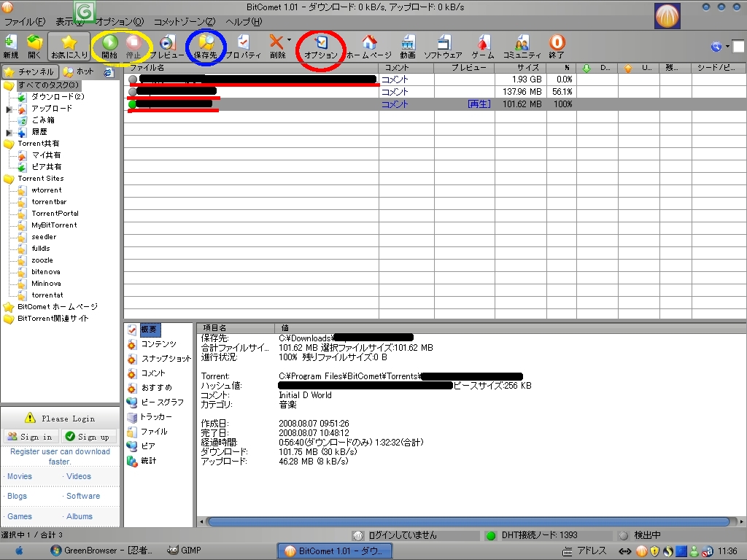747x560 pixels.
Task: Open the search engine dropdown arrow
Action: coord(727,47)
